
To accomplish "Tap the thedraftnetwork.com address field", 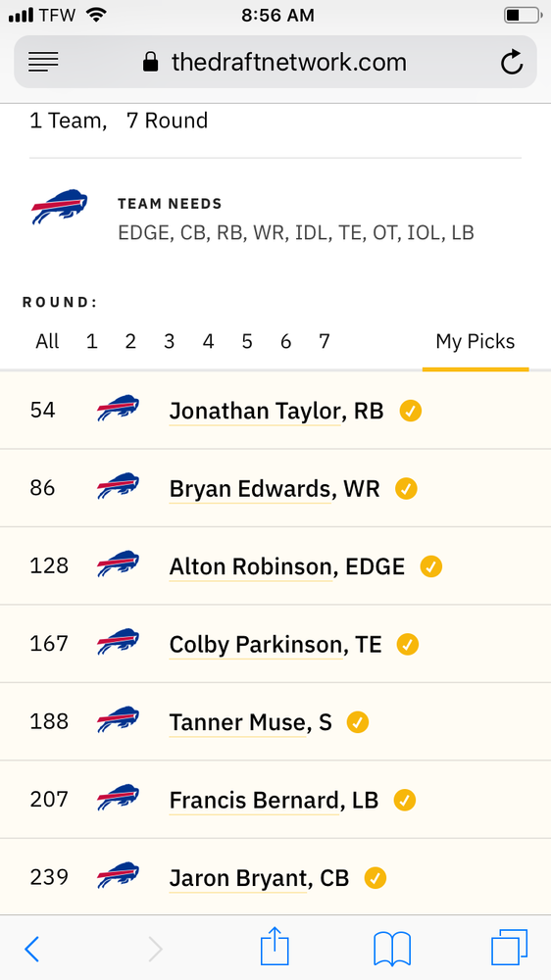I will tap(275, 62).
